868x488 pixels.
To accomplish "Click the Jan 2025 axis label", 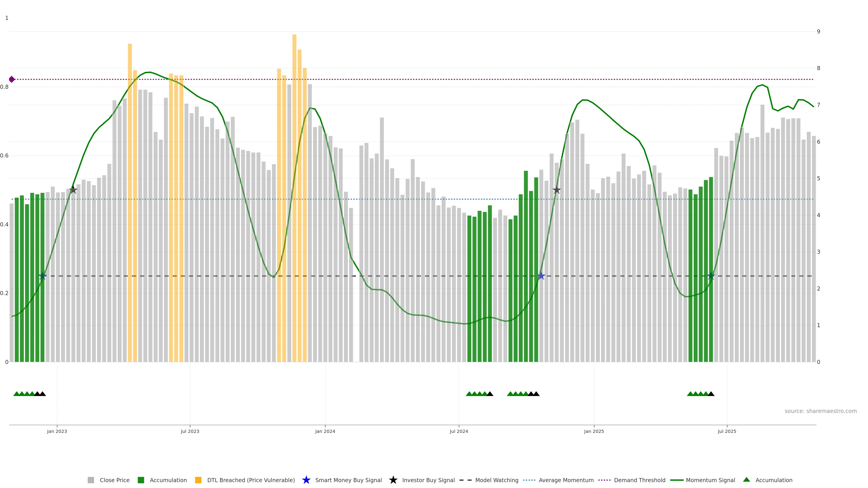I will 594,431.
